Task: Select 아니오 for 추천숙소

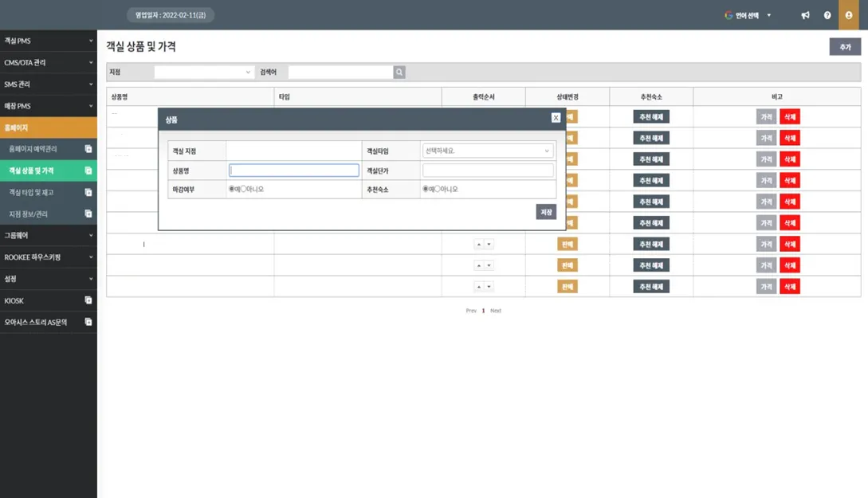Action: pos(438,189)
